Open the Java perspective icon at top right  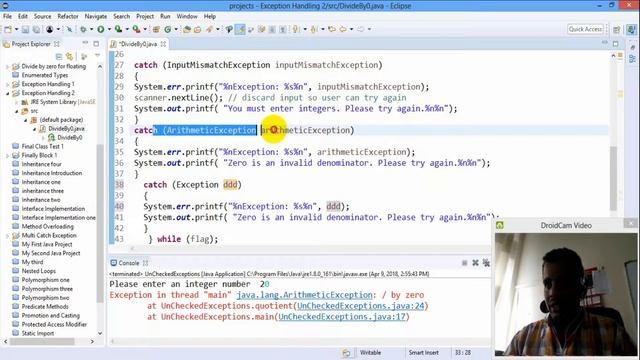click(631, 29)
